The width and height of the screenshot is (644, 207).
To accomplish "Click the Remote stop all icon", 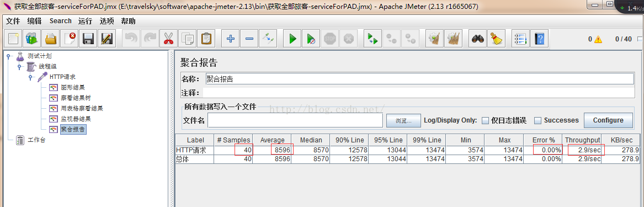I will point(391,39).
